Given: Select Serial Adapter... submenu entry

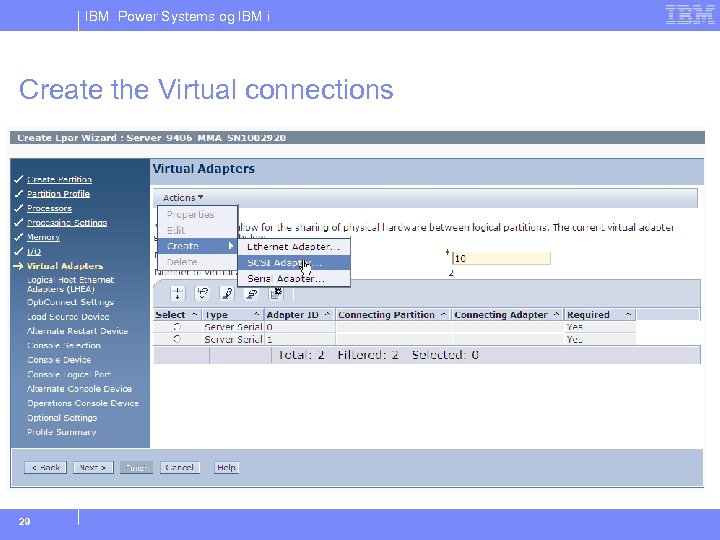Looking at the screenshot, I should pyautogui.click(x=294, y=279).
